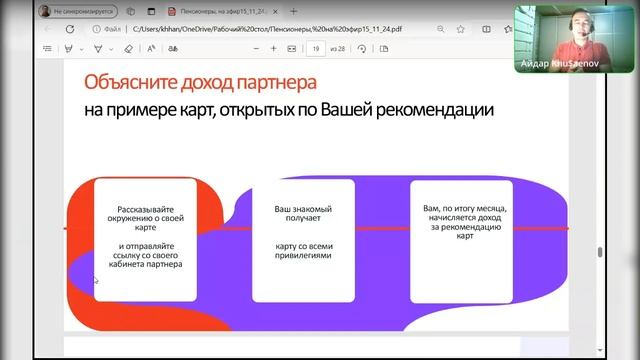Click the address bar with the PDF path
Image resolution: width=640 pixels, height=360 pixels.
click(267, 29)
